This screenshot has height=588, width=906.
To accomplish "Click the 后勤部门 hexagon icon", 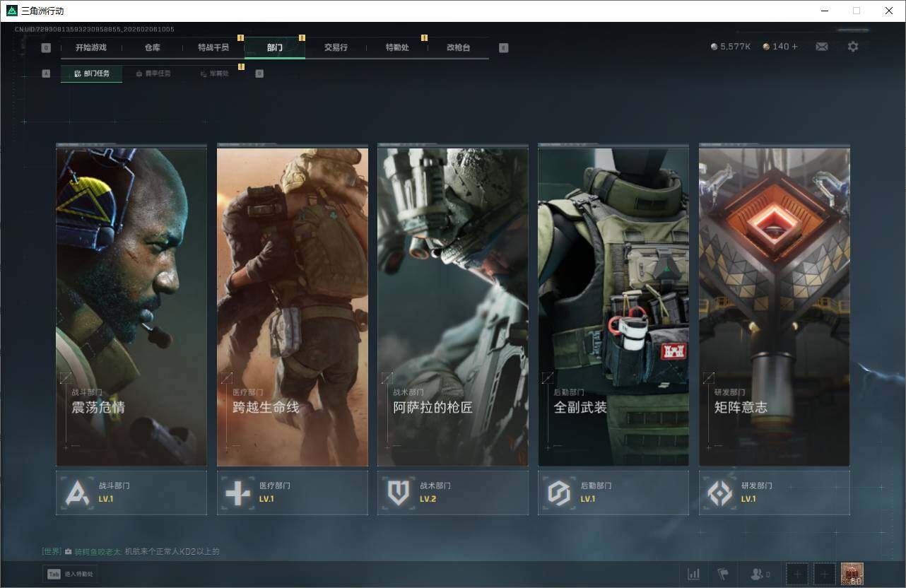I will [x=559, y=493].
